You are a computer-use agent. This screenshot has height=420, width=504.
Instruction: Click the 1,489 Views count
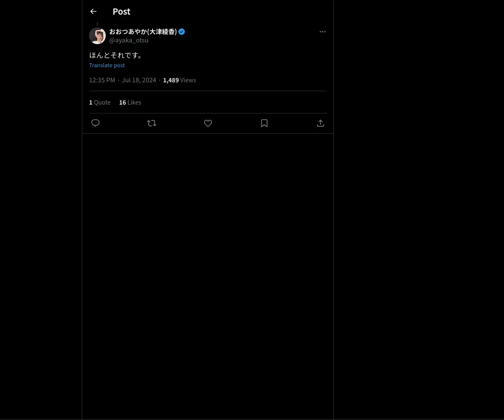point(179,80)
